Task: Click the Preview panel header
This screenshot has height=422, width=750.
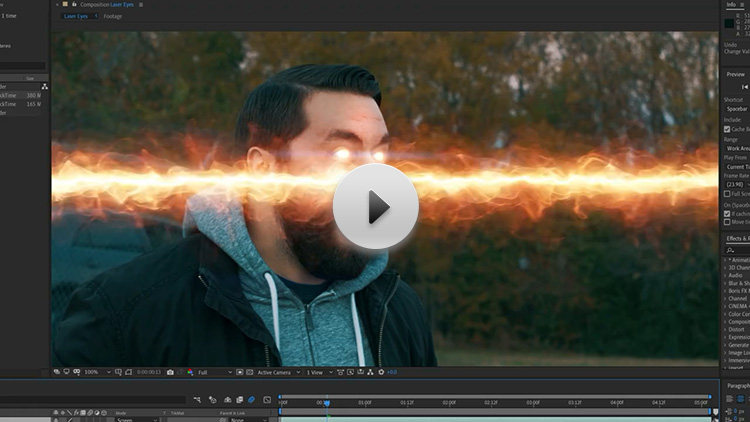Action: pyautogui.click(x=736, y=74)
